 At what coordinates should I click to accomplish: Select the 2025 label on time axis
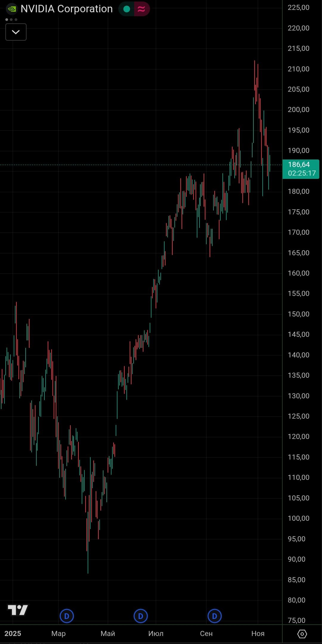coord(13,634)
